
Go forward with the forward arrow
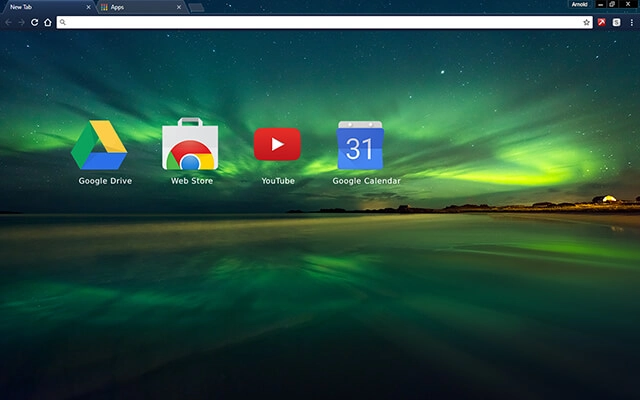(x=21, y=22)
